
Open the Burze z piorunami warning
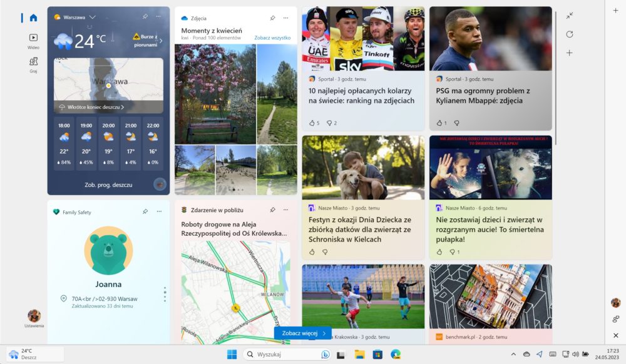(146, 40)
